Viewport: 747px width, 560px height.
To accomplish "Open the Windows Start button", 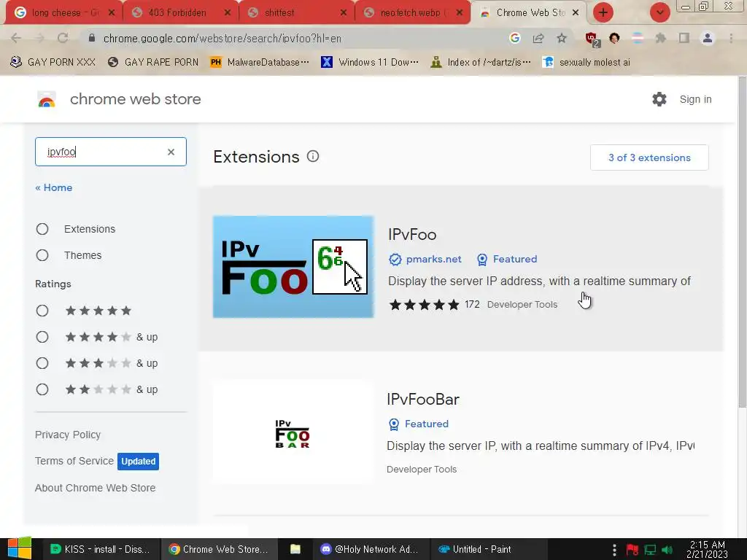I will 19,548.
